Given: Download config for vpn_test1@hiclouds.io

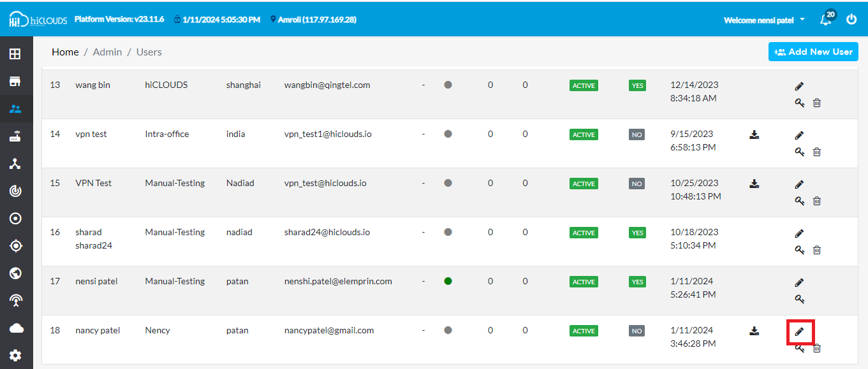Looking at the screenshot, I should [x=754, y=134].
